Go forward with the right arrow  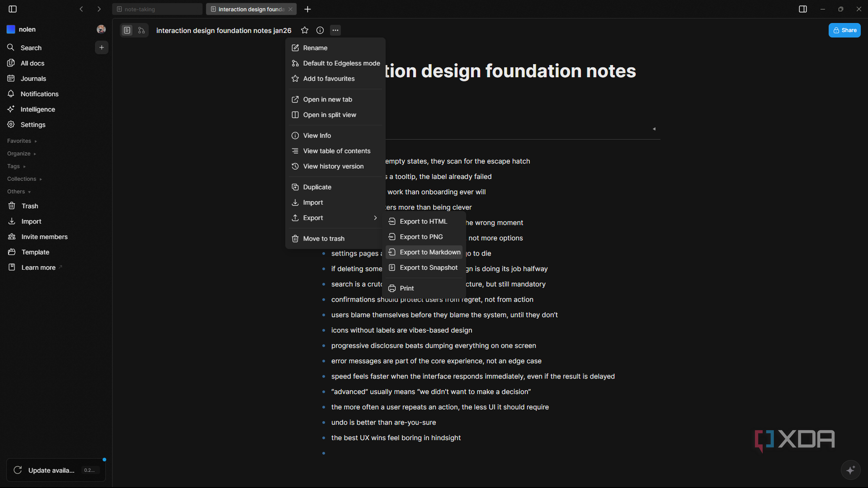pyautogui.click(x=99, y=9)
